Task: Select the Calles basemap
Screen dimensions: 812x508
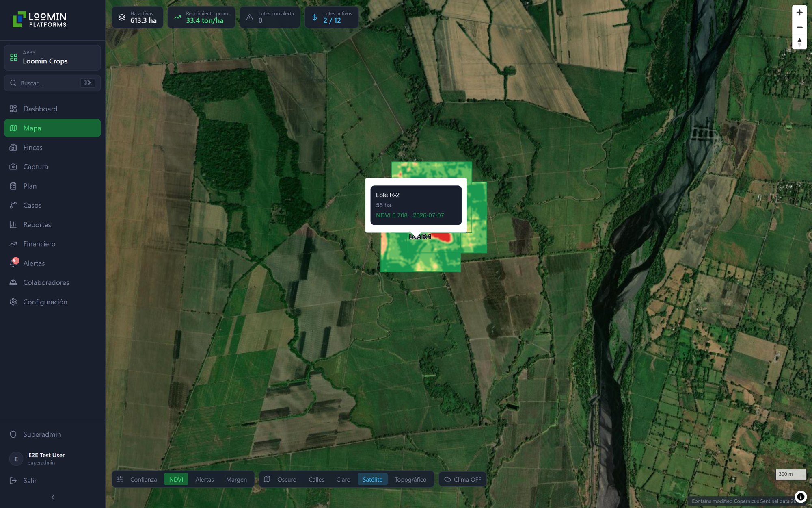Action: pyautogui.click(x=316, y=479)
